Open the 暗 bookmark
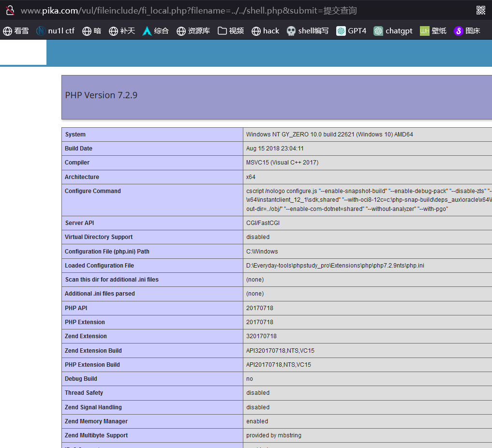Image resolution: width=492 pixels, height=448 pixels. tap(92, 31)
